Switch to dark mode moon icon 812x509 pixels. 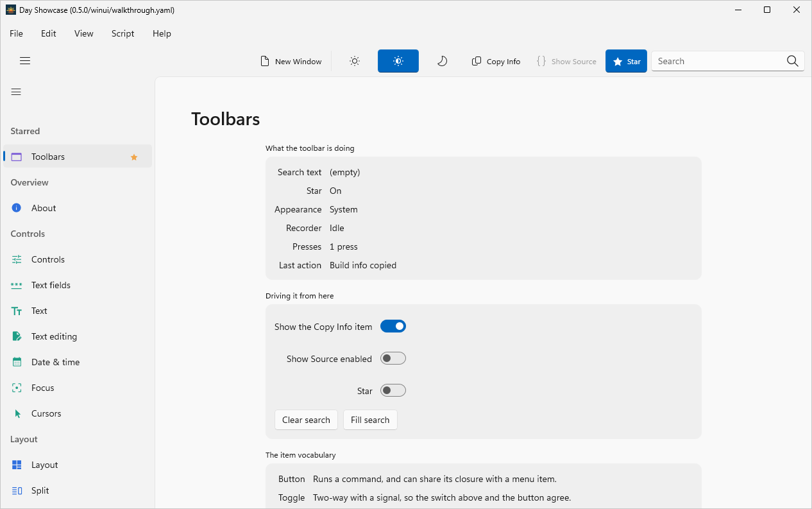click(442, 61)
